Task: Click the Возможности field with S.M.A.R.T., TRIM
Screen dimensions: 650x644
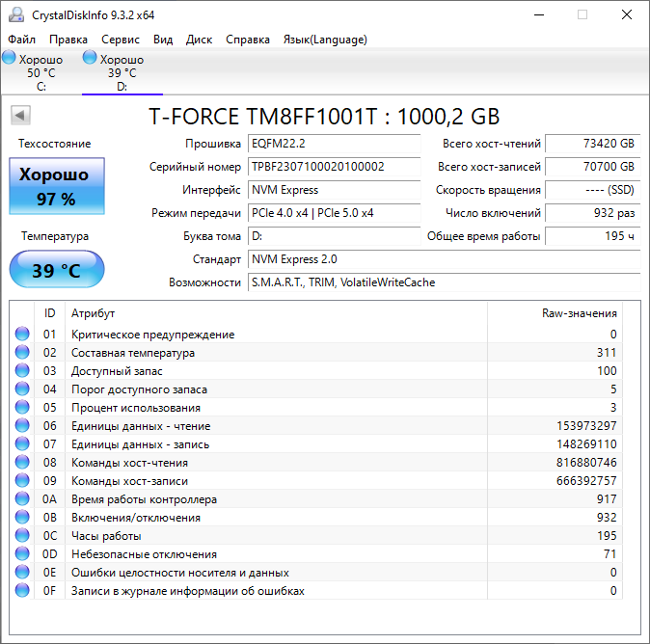Action: point(445,282)
